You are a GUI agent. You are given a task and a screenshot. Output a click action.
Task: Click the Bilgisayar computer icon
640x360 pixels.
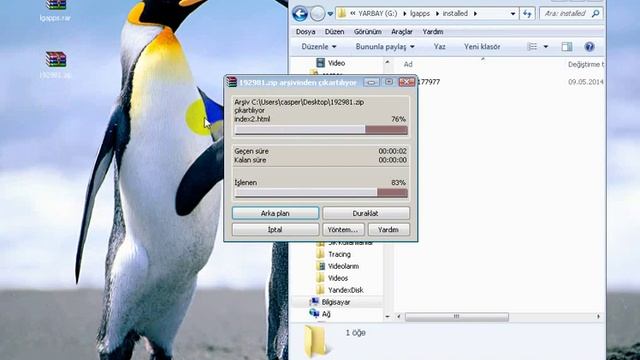click(314, 302)
